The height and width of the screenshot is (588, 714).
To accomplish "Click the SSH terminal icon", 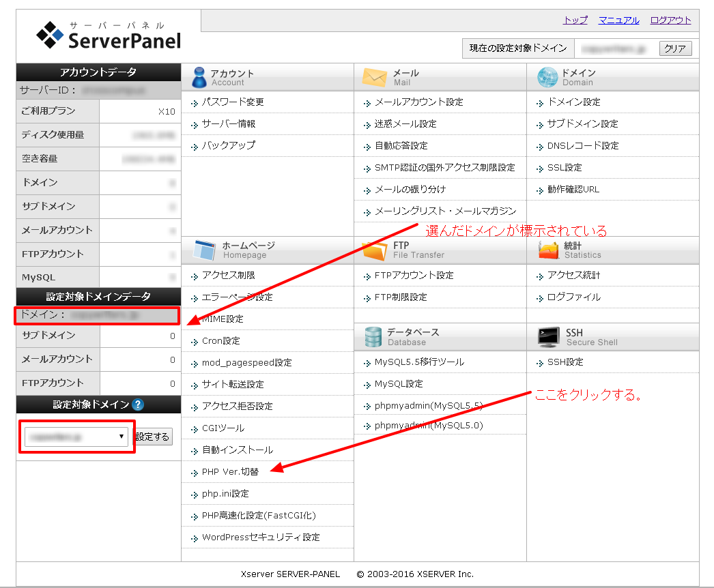I will coord(548,337).
